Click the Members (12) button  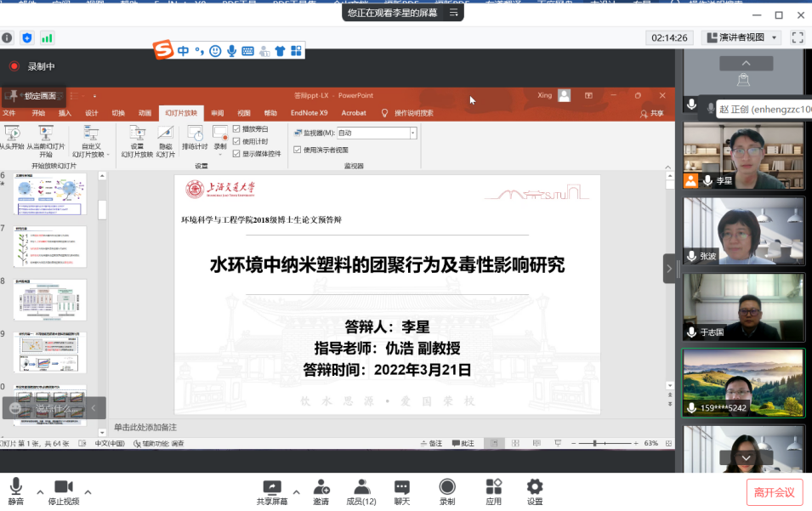(361, 485)
